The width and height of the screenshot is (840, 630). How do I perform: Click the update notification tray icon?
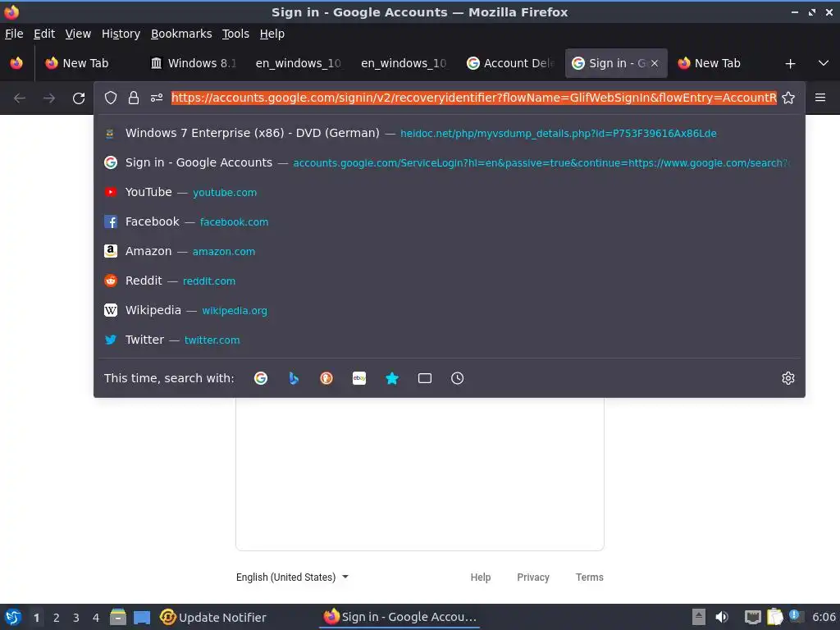[796, 617]
